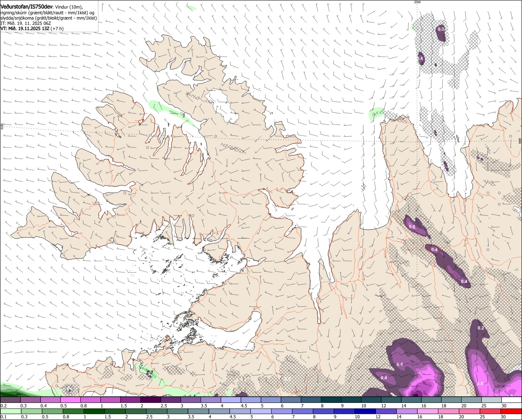Pick upper-scale swatch between 0.5 and 0.8
Screen dimensions: 522x420
(x=70, y=400)
